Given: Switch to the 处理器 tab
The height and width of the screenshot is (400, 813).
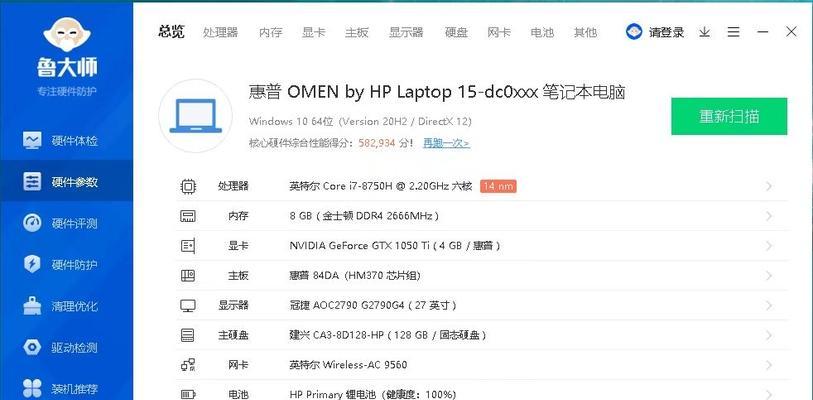Looking at the screenshot, I should point(220,32).
